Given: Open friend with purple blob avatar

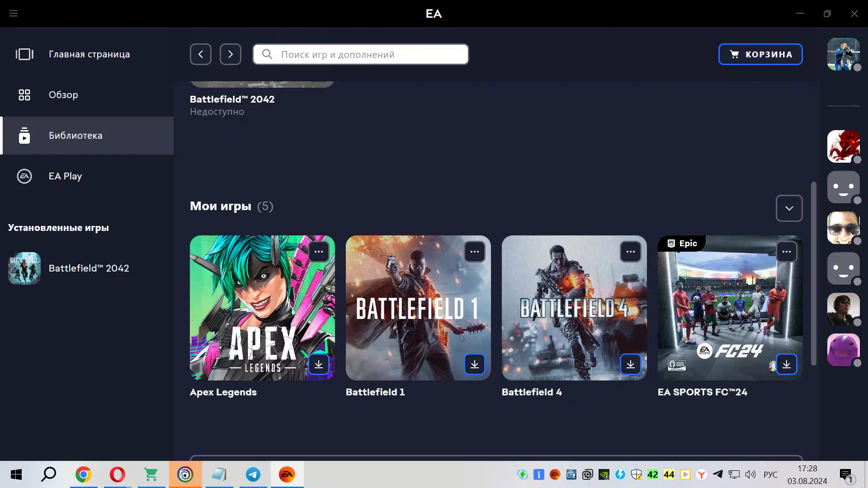Looking at the screenshot, I should [x=844, y=350].
